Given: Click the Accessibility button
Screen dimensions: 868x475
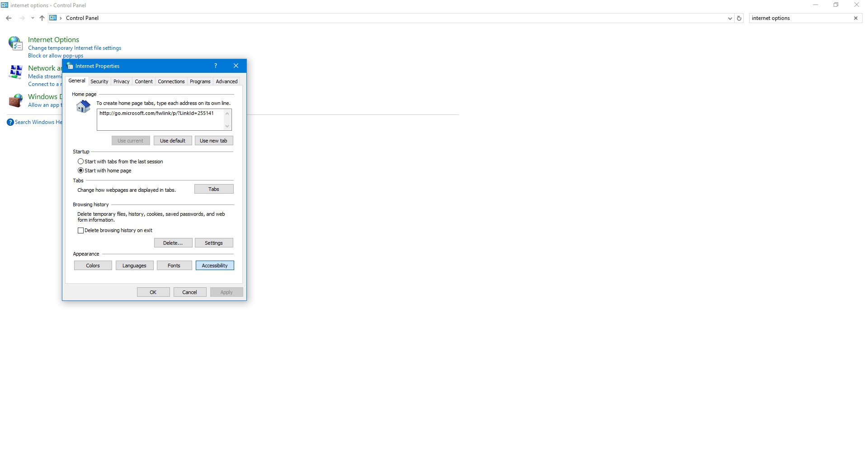Looking at the screenshot, I should click(215, 266).
